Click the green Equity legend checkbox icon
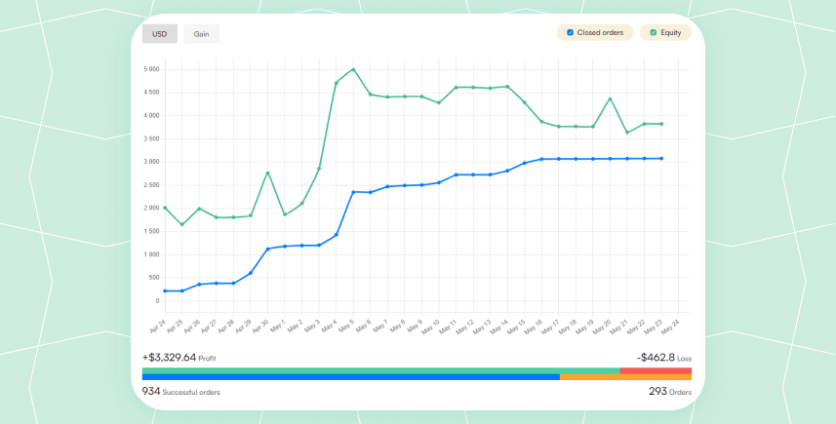This screenshot has width=836, height=424. (653, 33)
